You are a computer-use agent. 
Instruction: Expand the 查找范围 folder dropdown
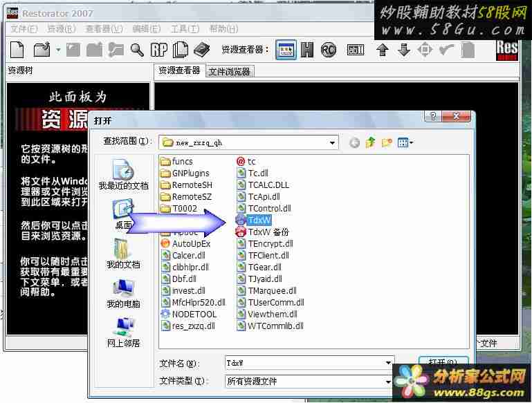click(x=332, y=142)
